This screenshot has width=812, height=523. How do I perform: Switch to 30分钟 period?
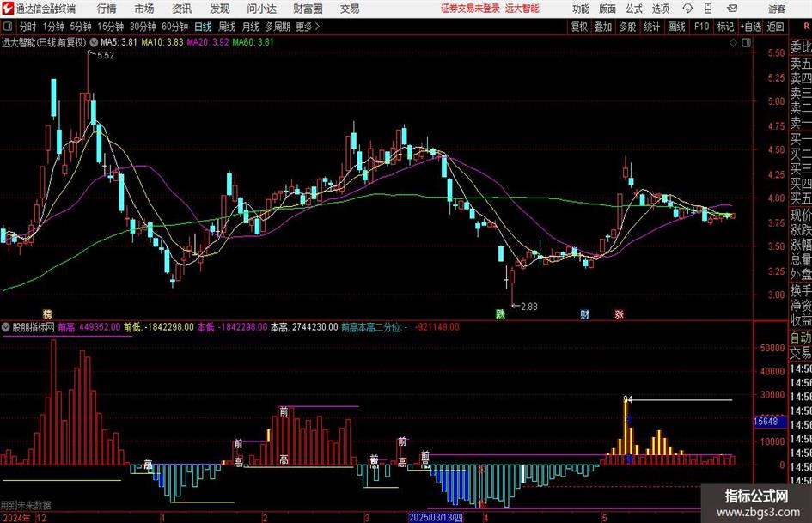143,27
